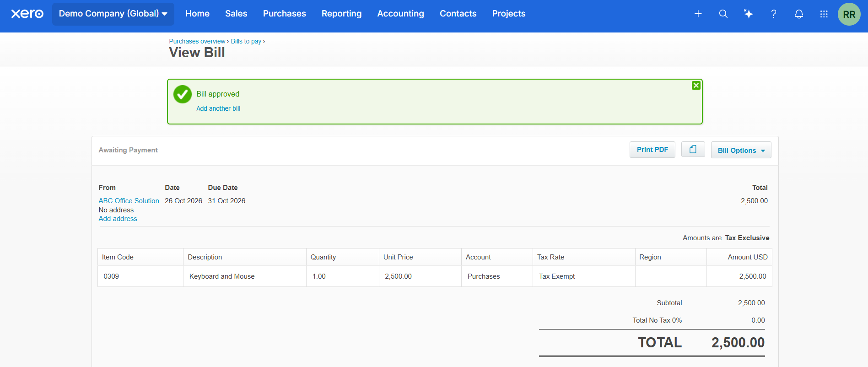Click the quantity 1.00 cell
868x367 pixels.
[x=343, y=276]
